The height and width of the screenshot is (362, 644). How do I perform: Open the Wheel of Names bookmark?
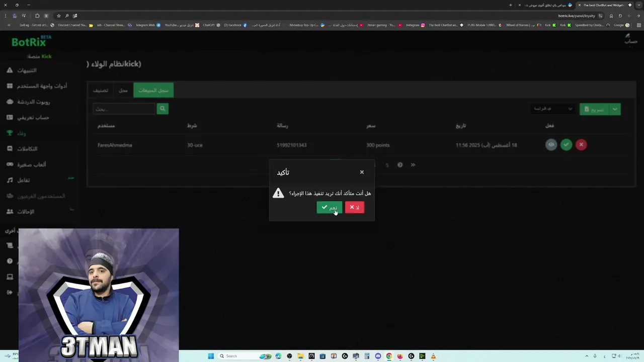[523, 25]
